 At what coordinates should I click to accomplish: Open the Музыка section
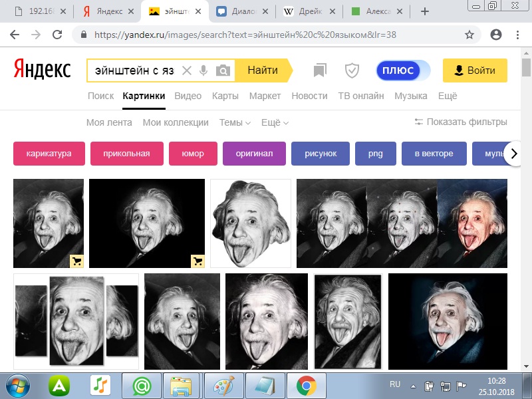(x=411, y=96)
